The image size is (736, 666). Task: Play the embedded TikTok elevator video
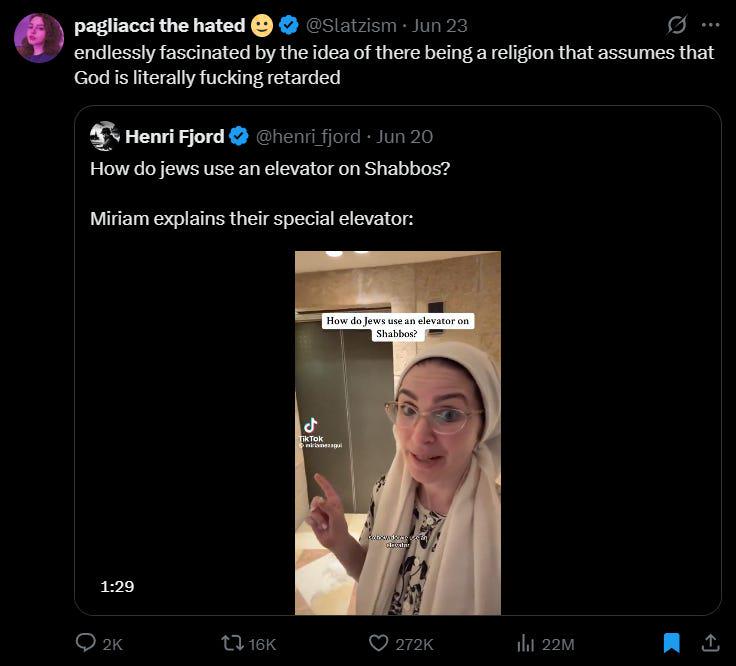pyautogui.click(x=398, y=433)
